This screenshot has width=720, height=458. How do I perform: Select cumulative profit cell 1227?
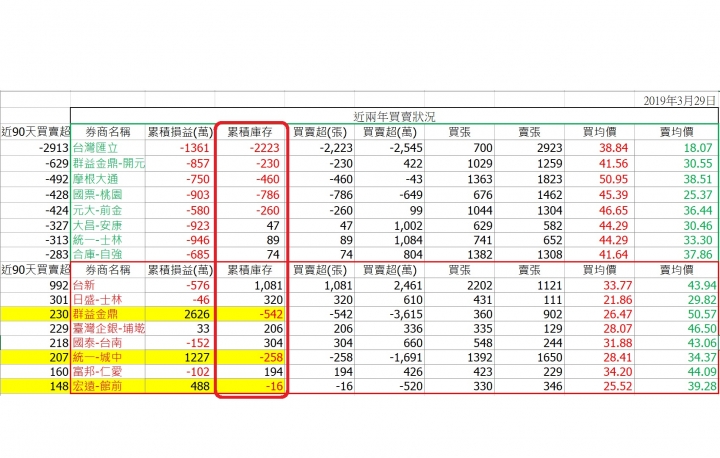click(x=197, y=357)
